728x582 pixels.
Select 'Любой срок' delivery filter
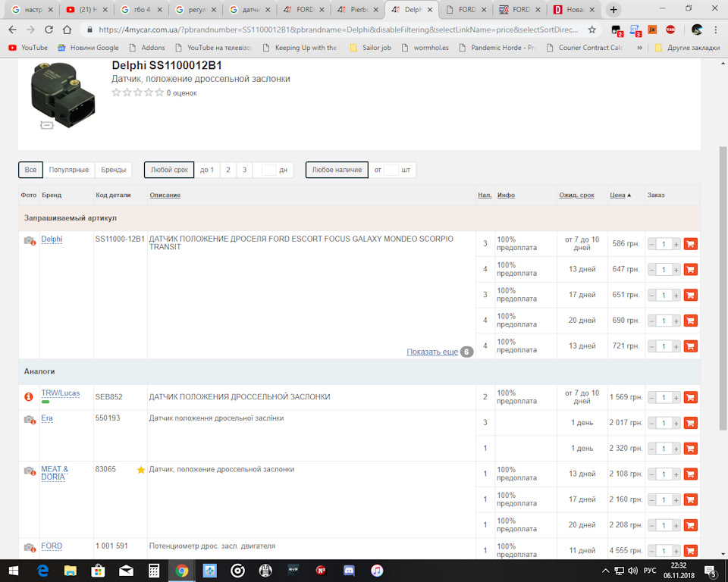click(169, 170)
